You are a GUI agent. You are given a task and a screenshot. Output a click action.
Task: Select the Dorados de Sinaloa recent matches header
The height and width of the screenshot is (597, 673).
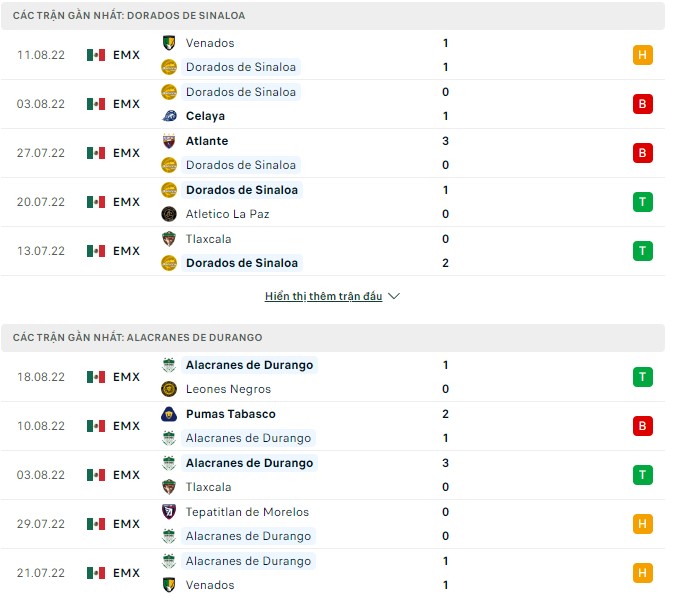pyautogui.click(x=130, y=16)
